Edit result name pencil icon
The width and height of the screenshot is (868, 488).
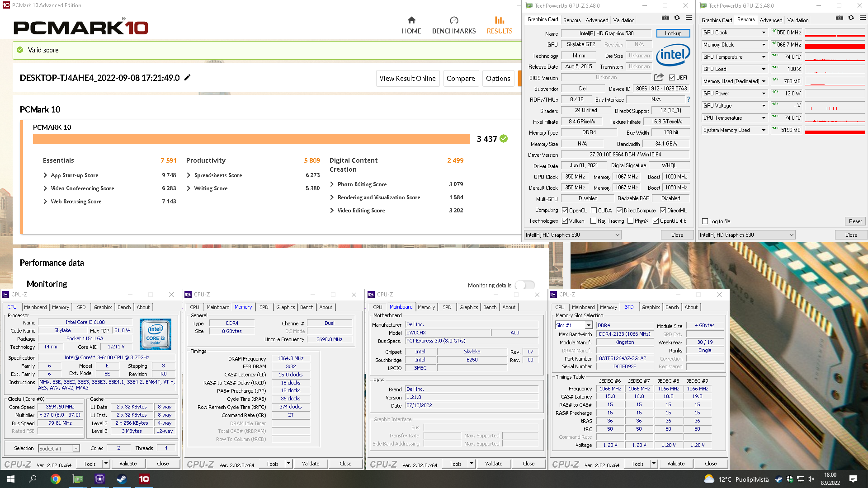pyautogui.click(x=187, y=77)
